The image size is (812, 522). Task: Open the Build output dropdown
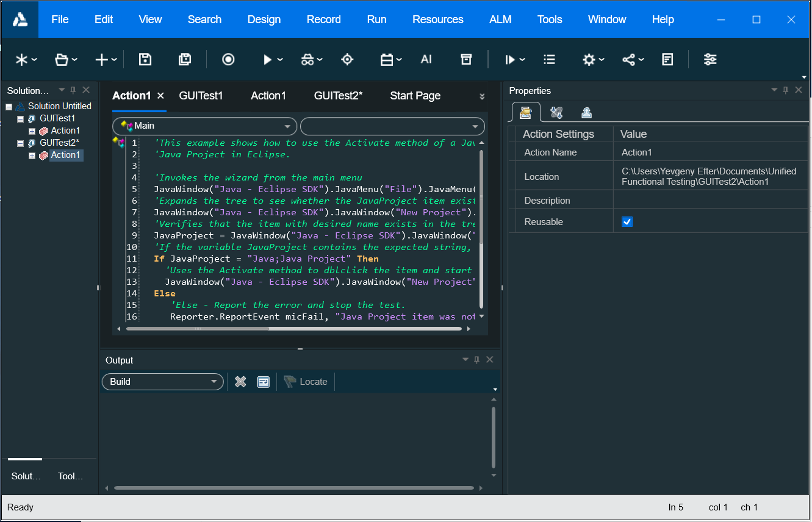click(x=214, y=382)
